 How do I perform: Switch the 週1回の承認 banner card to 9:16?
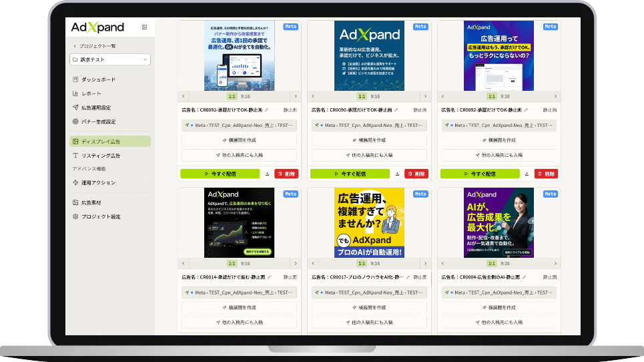click(245, 96)
